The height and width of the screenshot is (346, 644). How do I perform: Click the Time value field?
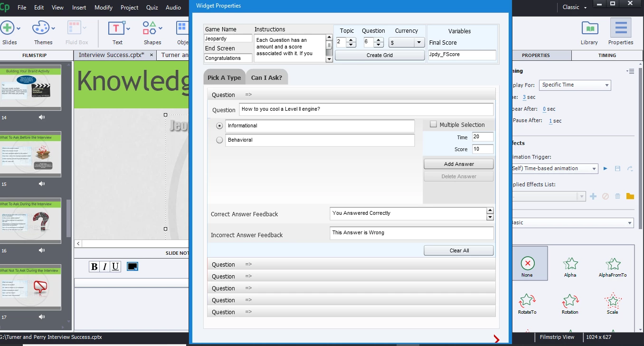coord(483,137)
